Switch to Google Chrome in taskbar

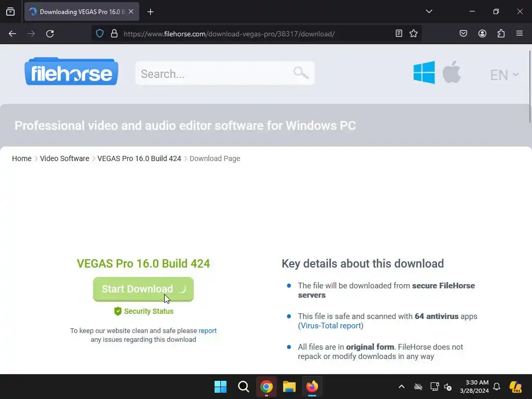point(267,387)
